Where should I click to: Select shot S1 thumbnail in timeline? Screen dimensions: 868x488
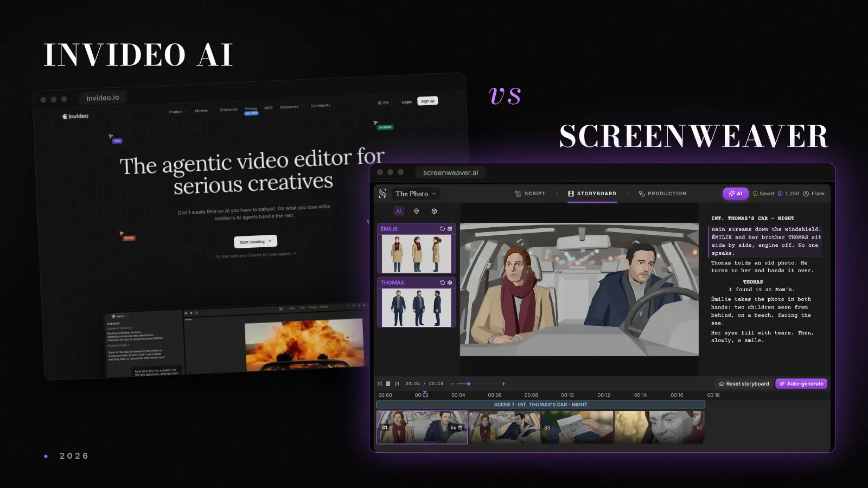coord(422,427)
